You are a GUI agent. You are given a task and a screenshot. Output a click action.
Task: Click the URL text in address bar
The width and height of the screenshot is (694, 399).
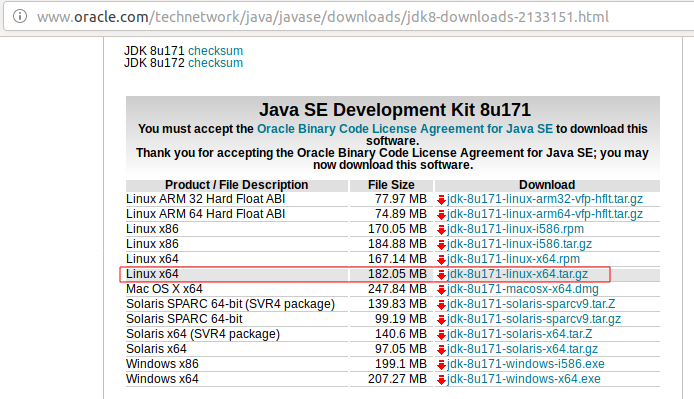323,17
